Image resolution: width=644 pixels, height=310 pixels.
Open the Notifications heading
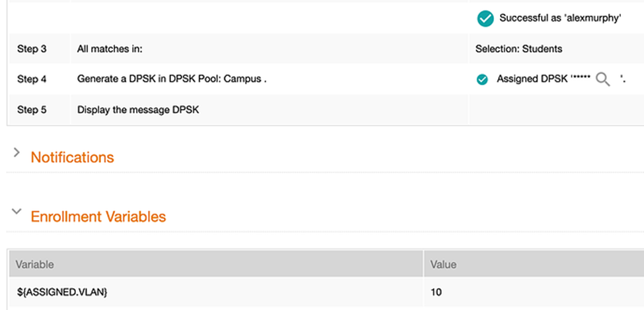[72, 157]
